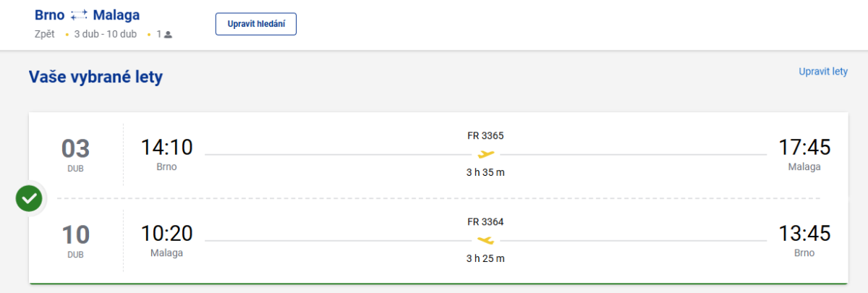Click the 17:45 Malaga arrival time
The image size is (868, 293).
pyautogui.click(x=804, y=148)
